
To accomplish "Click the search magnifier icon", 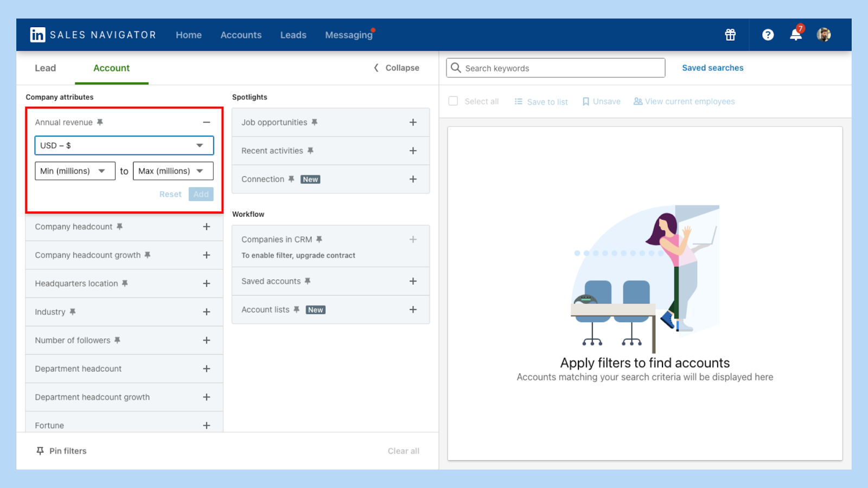I will (456, 68).
